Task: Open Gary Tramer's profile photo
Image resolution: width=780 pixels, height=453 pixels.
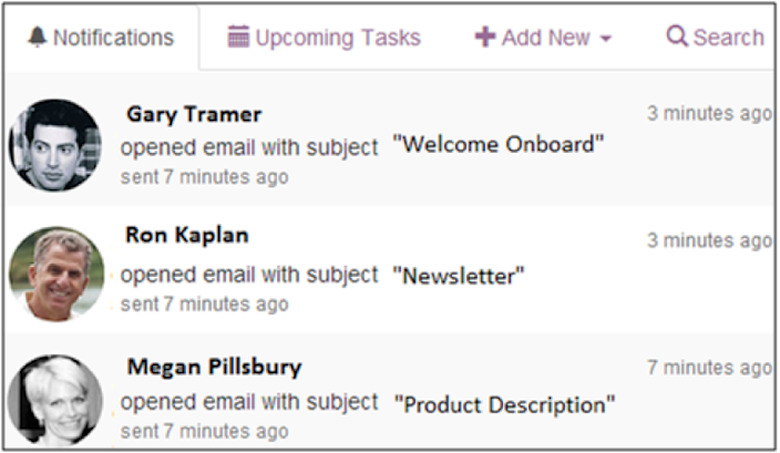Action: click(55, 145)
